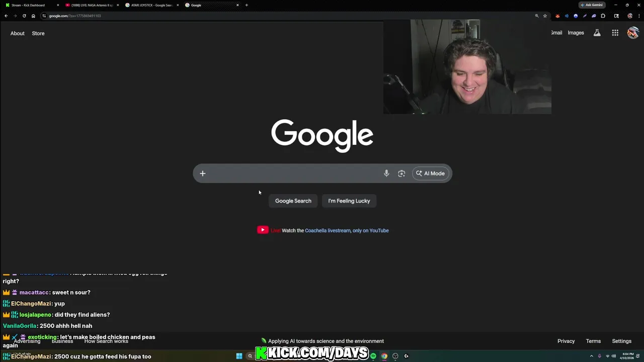This screenshot has height=362, width=644.
Task: Click the Ask Gemini button
Action: click(592, 5)
